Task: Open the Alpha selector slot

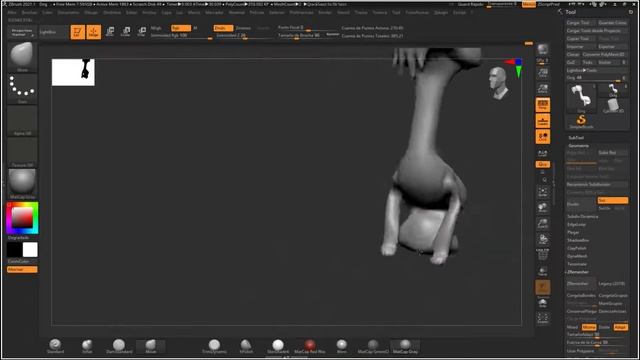Action: point(22,120)
